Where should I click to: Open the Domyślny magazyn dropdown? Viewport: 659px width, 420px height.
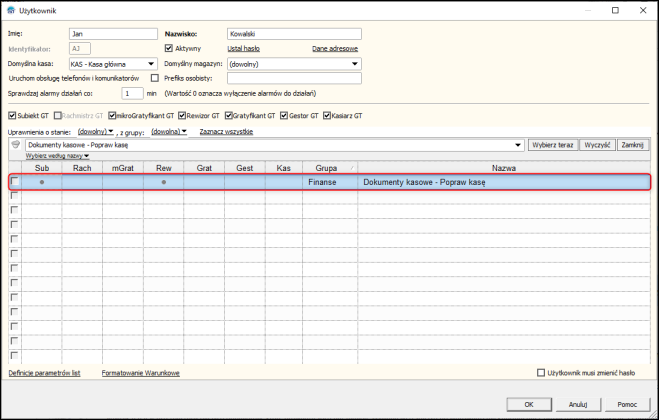[355, 64]
